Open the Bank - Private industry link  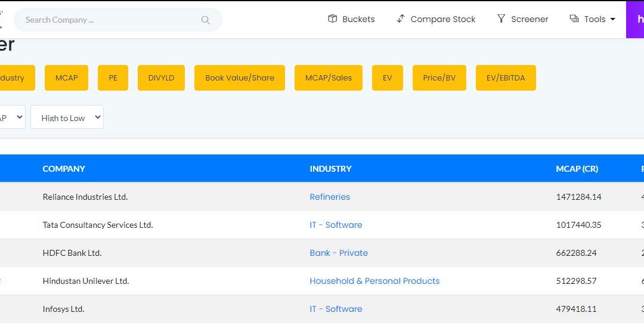click(339, 253)
